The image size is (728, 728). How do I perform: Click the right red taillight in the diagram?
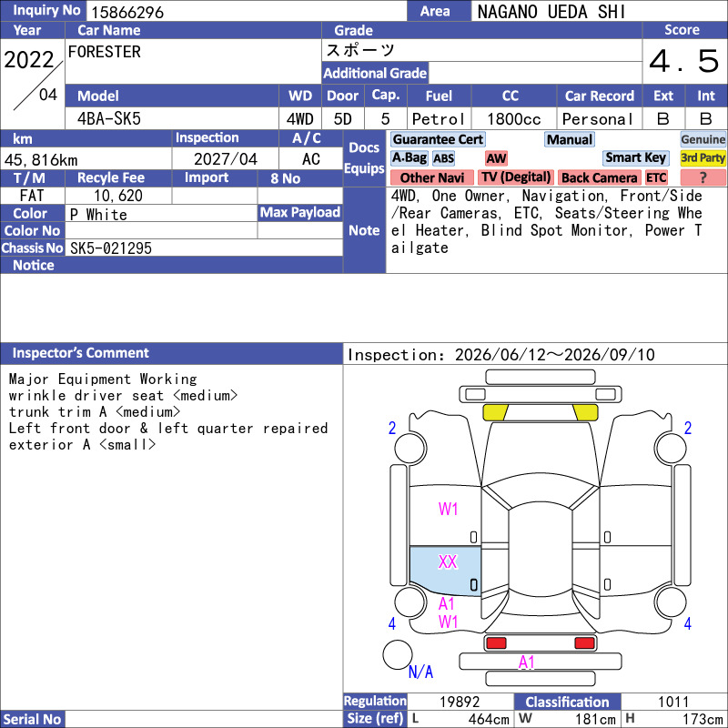click(584, 643)
